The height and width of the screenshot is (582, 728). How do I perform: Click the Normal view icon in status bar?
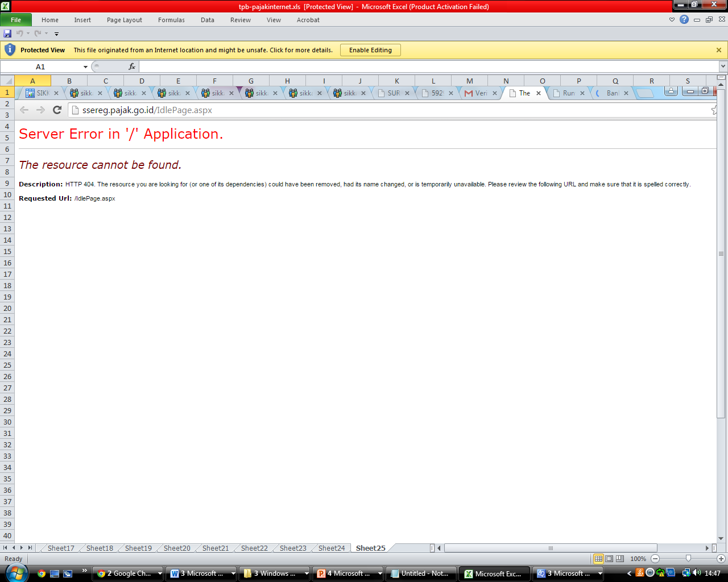pyautogui.click(x=598, y=559)
